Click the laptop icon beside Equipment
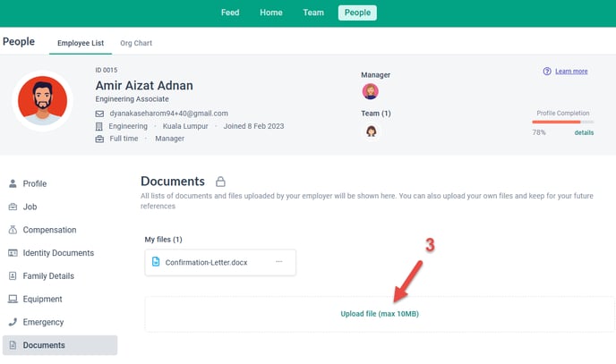 point(13,299)
